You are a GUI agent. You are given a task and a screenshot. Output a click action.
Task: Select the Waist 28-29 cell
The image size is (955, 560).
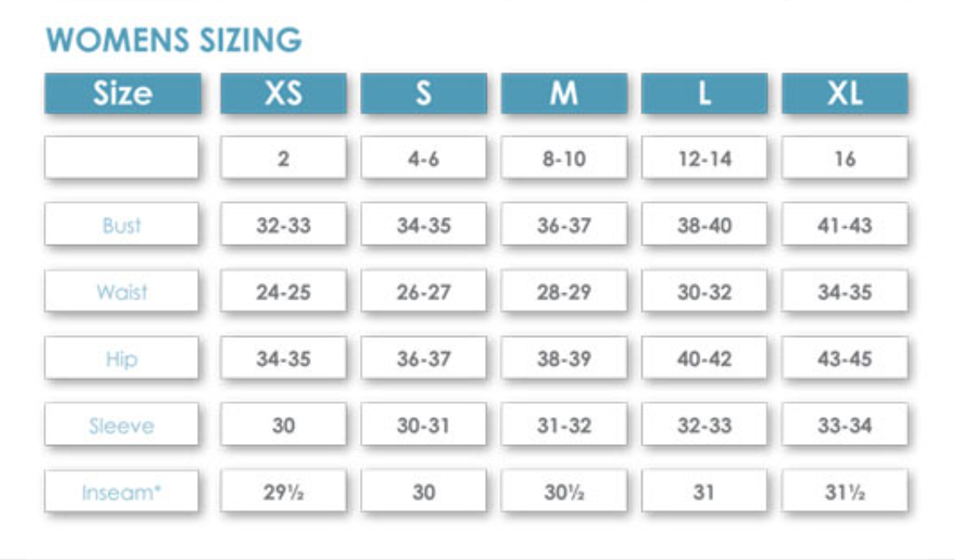(x=563, y=292)
